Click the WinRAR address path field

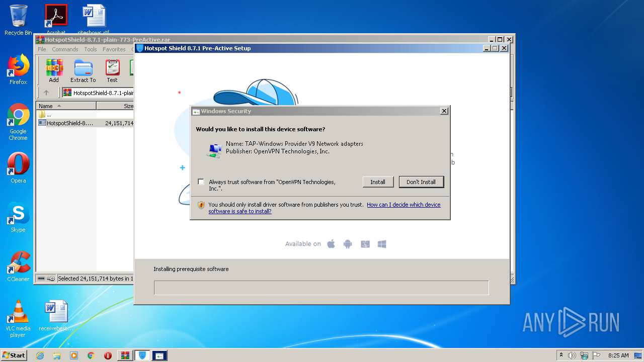pyautogui.click(x=98, y=93)
